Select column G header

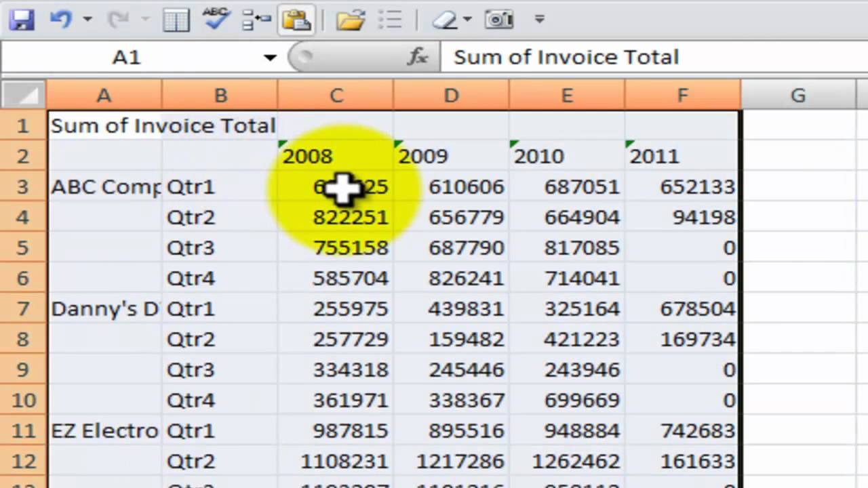(x=798, y=96)
